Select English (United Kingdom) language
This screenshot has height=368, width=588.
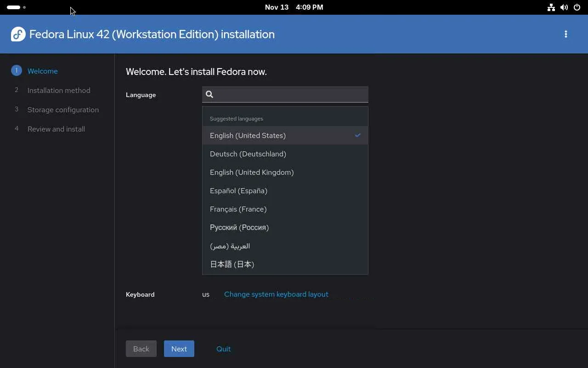285,172
